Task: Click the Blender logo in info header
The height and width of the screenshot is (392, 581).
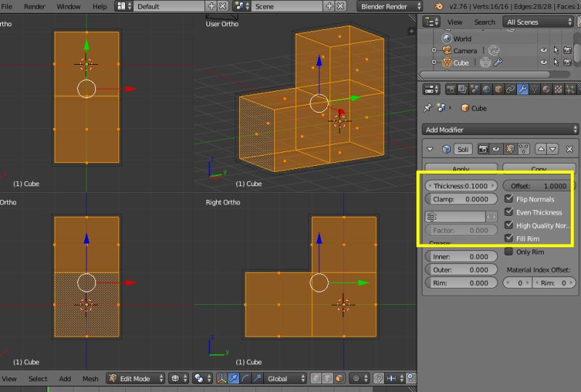Action: click(438, 7)
